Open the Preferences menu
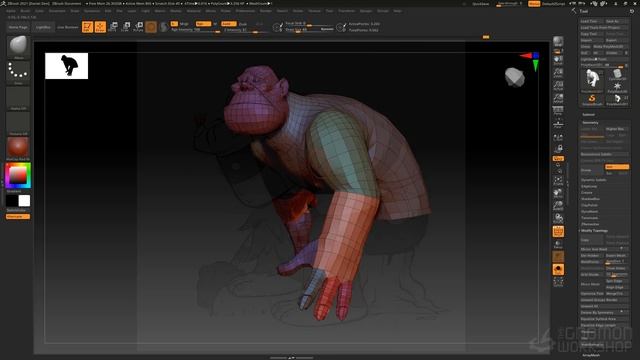640x360 pixels. (245, 11)
